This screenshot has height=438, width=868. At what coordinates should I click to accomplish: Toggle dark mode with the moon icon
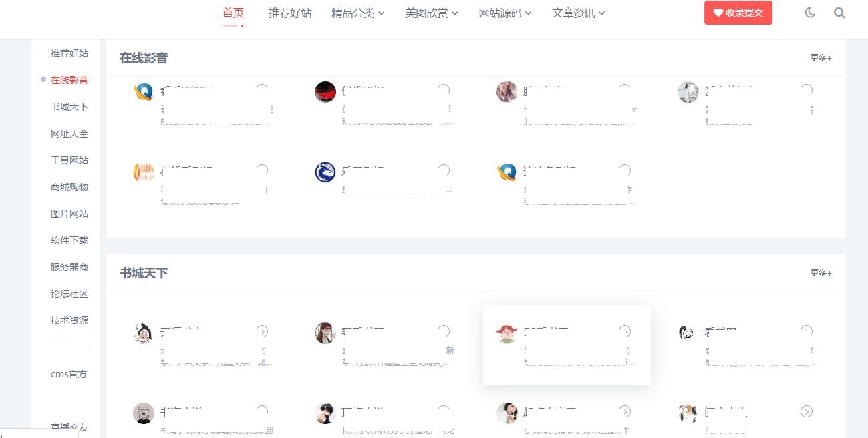click(x=810, y=13)
